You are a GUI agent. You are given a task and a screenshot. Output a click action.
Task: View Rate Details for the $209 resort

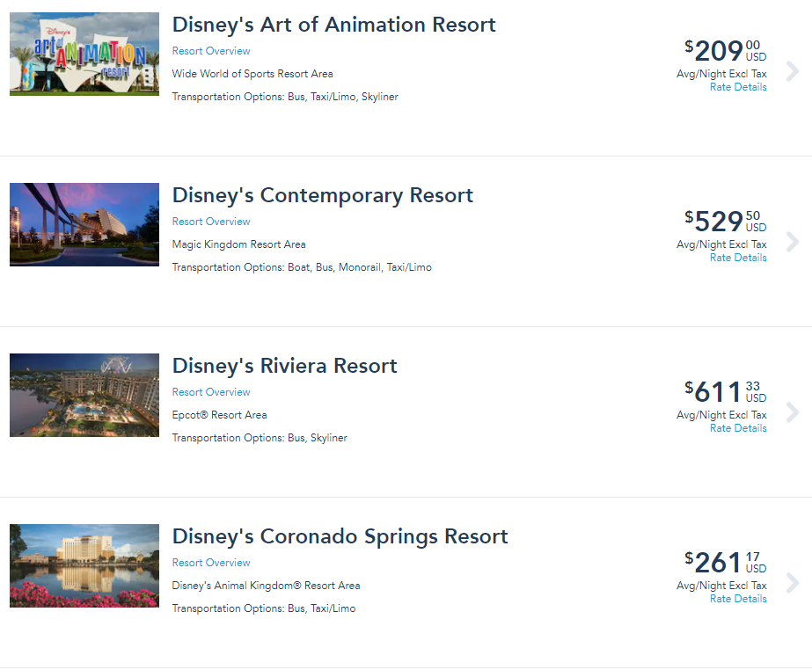(738, 87)
